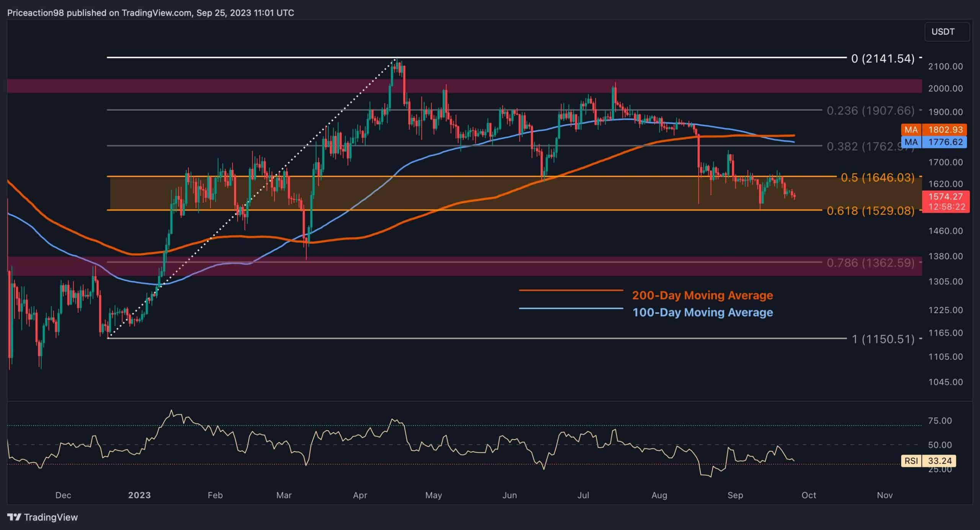Select the 0.5 (1646.03) Fibonacci label

point(877,178)
